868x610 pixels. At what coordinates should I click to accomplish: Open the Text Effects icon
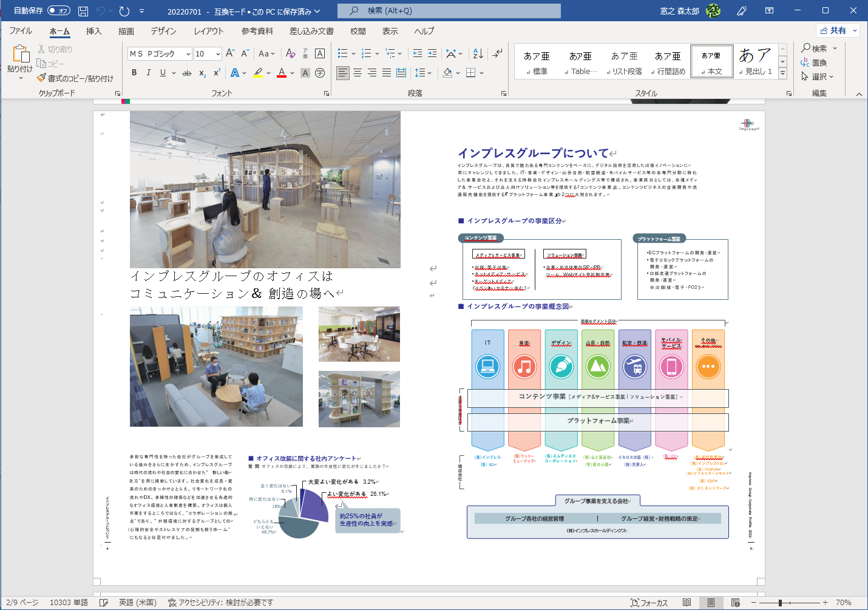pos(236,73)
